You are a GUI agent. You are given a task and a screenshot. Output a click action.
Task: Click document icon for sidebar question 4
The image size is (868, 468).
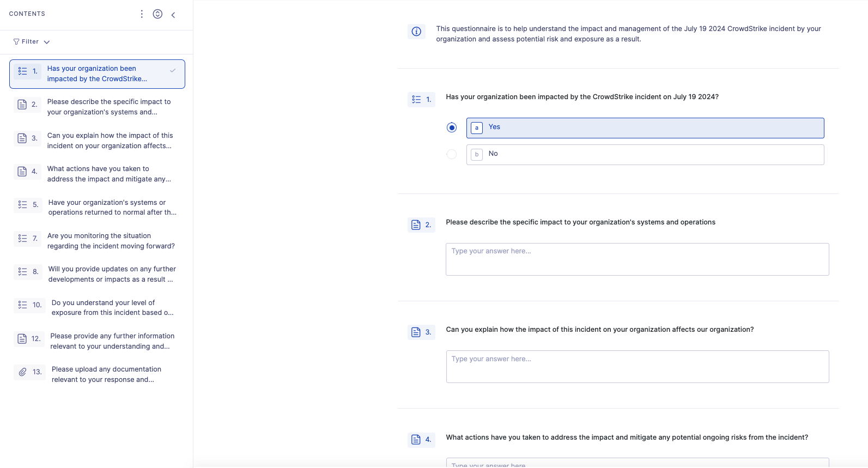[22, 172]
